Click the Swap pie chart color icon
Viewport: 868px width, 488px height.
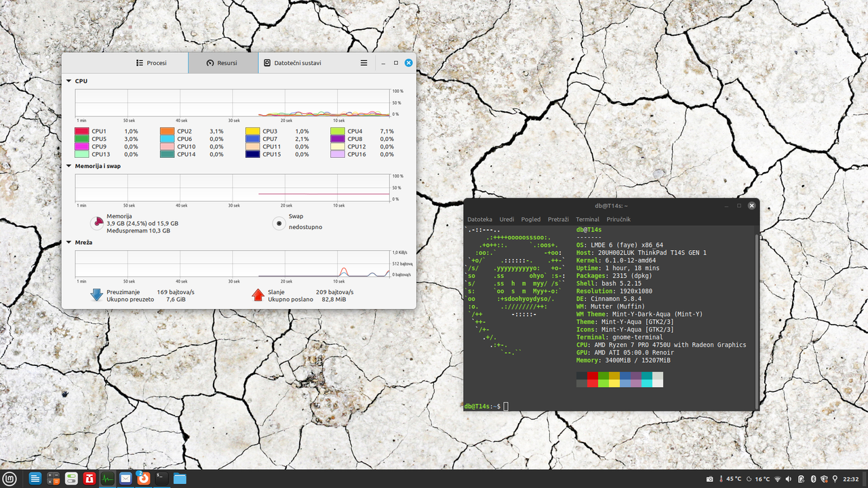(279, 223)
